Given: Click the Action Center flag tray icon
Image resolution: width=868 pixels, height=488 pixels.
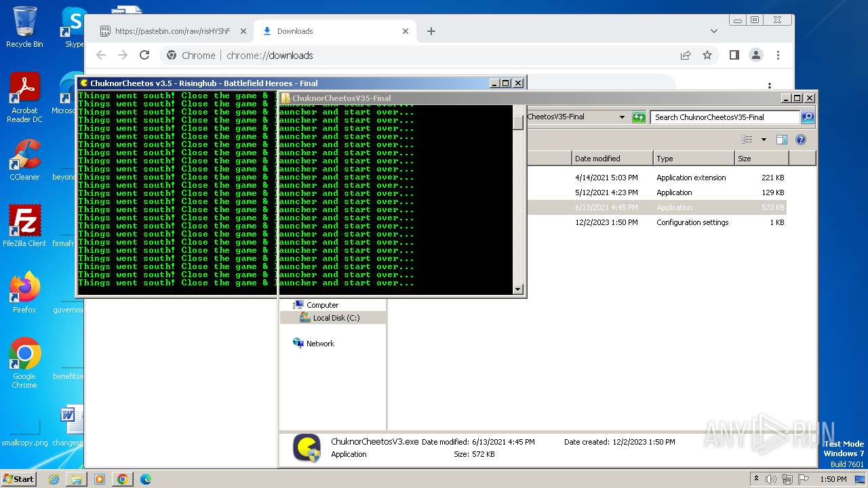Looking at the screenshot, I should [x=804, y=479].
